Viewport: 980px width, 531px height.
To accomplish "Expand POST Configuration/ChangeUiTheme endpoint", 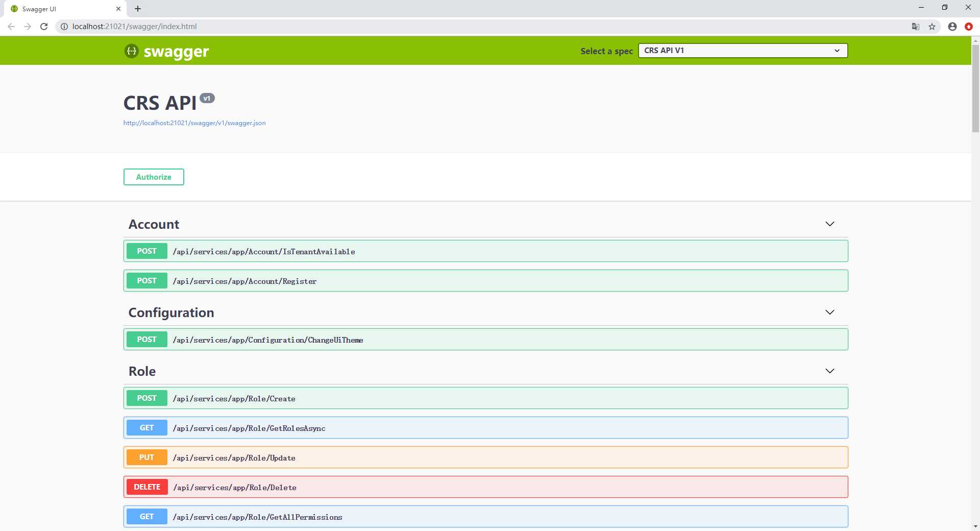I will pyautogui.click(x=486, y=340).
